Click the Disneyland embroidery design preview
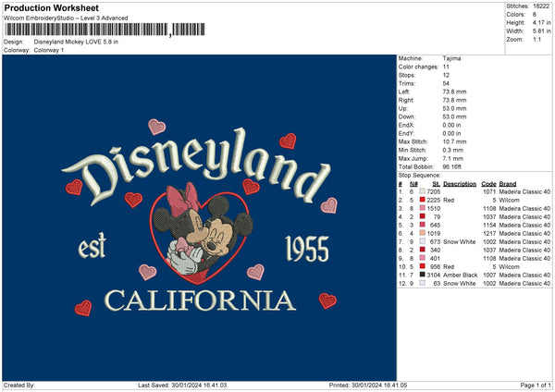Screen dimensions: 555x392 click(199, 217)
